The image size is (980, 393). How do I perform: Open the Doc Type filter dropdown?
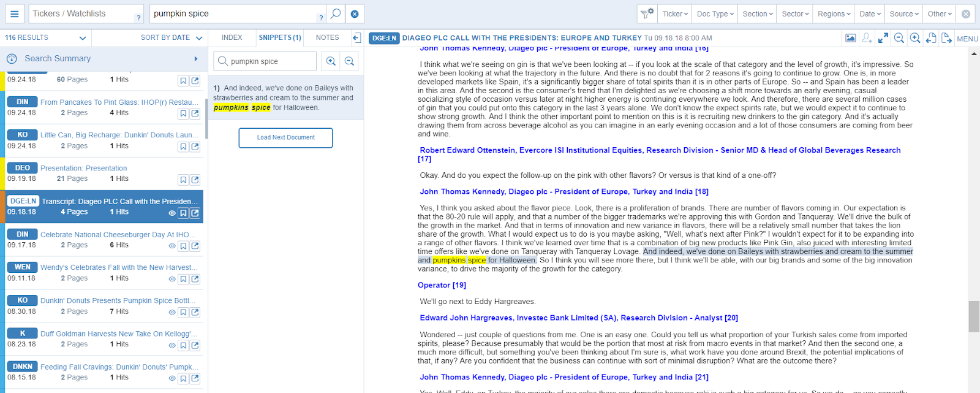point(715,13)
